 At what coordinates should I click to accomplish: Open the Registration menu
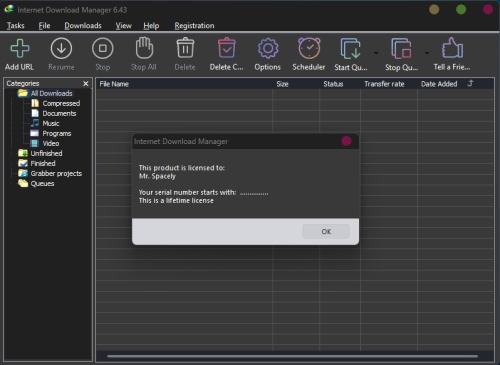point(194,26)
